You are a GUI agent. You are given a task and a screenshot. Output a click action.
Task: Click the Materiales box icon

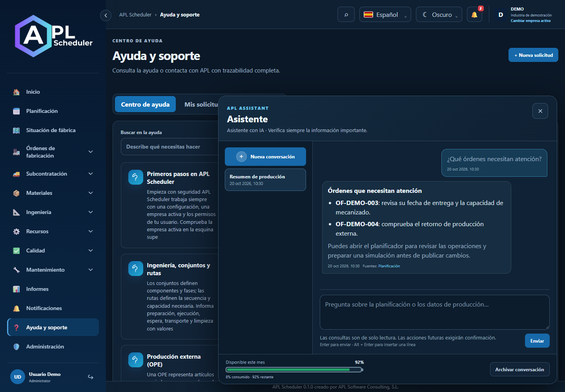click(x=16, y=193)
